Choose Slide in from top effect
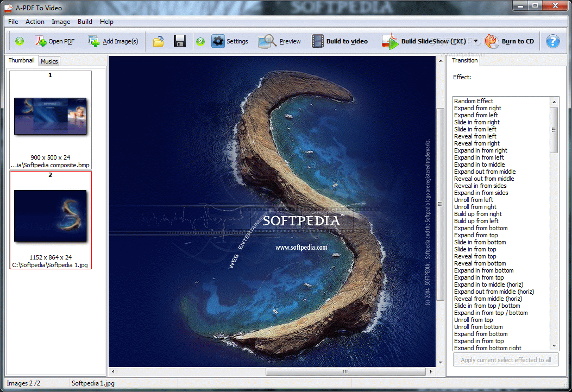 coord(475,249)
